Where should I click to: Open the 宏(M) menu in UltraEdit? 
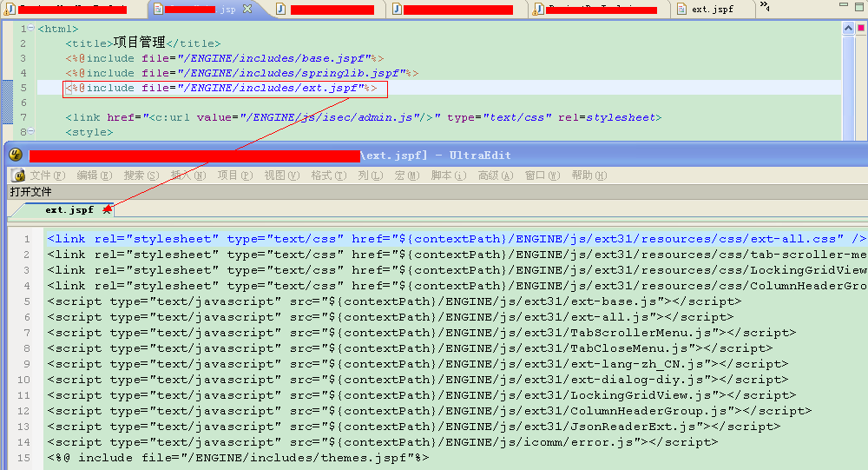coord(407,175)
